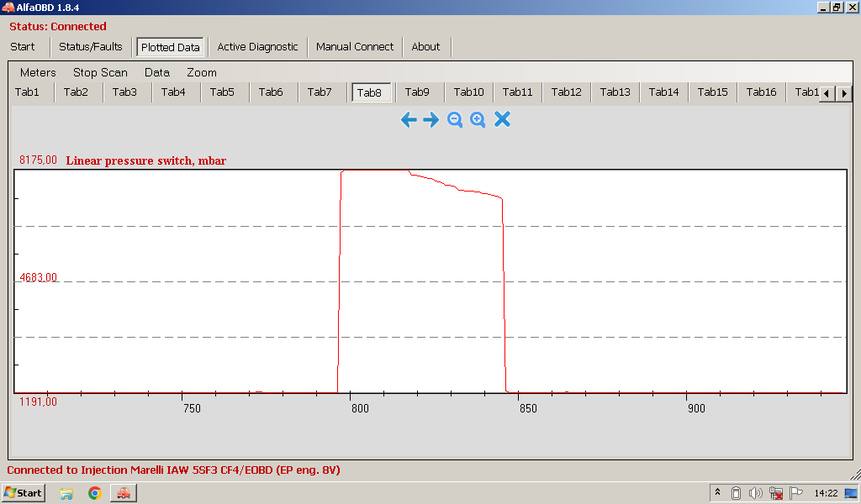The width and height of the screenshot is (861, 504).
Task: Open Chrome from the taskbar
Action: [95, 493]
